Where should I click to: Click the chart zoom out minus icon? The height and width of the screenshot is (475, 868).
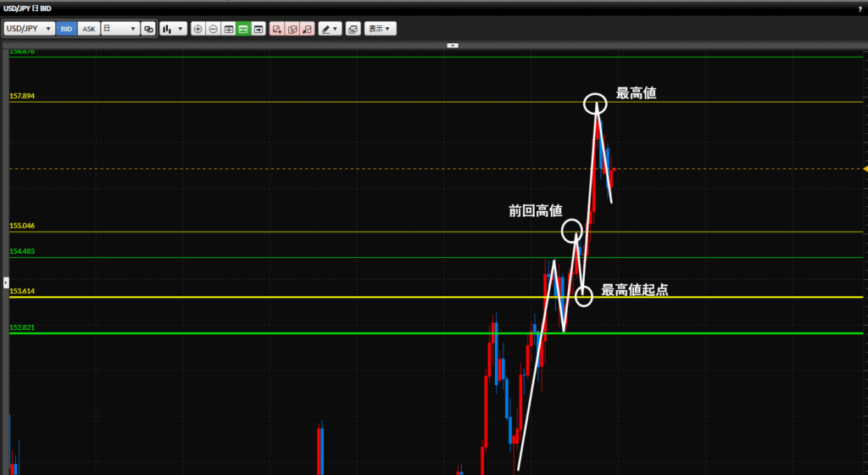pyautogui.click(x=214, y=29)
